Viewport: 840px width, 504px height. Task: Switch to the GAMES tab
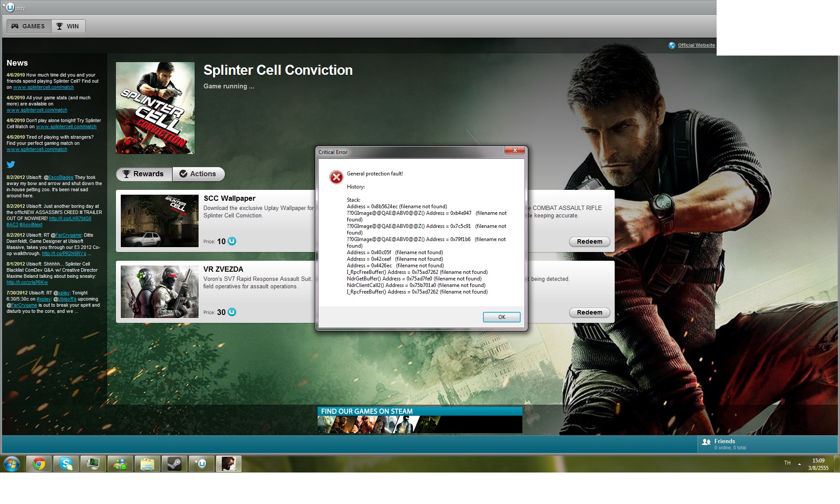click(x=28, y=26)
